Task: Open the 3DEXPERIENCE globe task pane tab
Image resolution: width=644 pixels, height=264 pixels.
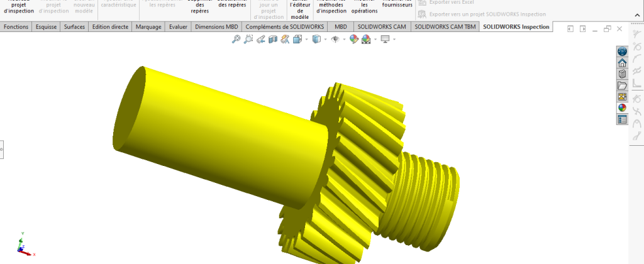Action: click(x=622, y=52)
